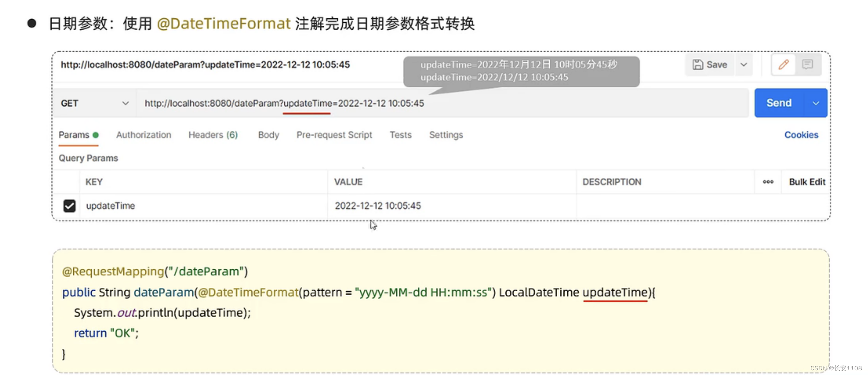The width and height of the screenshot is (868, 375).
Task: Open the Body tab
Action: coord(269,135)
